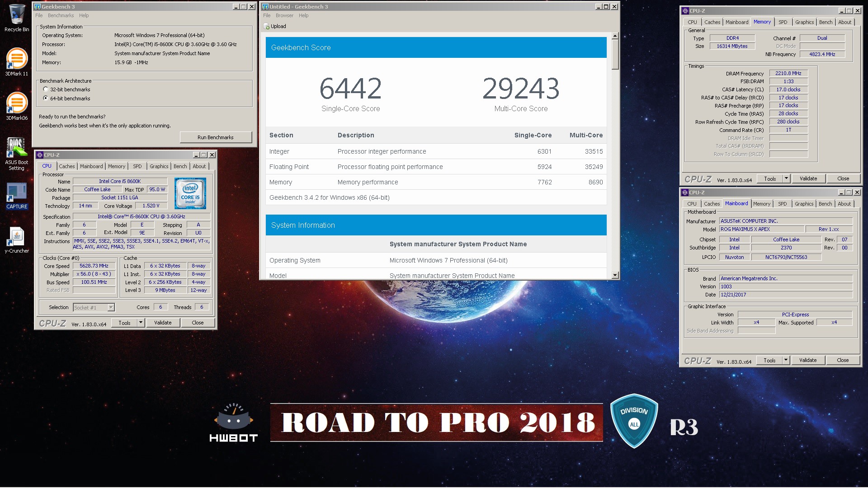The width and height of the screenshot is (868, 488).
Task: Open the File menu in Geekbench 3 launcher
Action: [x=39, y=15]
